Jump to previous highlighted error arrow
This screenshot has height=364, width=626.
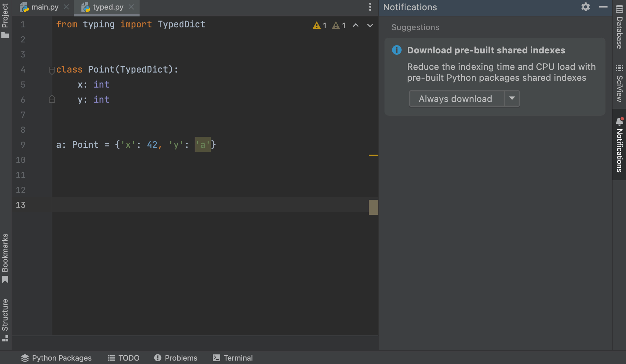(x=356, y=25)
